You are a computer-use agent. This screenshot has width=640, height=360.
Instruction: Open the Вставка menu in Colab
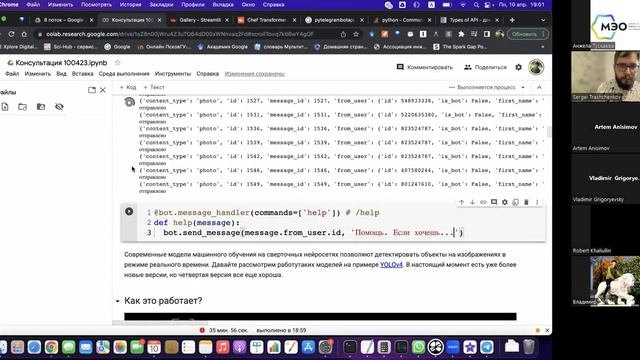pyautogui.click(x=82, y=74)
